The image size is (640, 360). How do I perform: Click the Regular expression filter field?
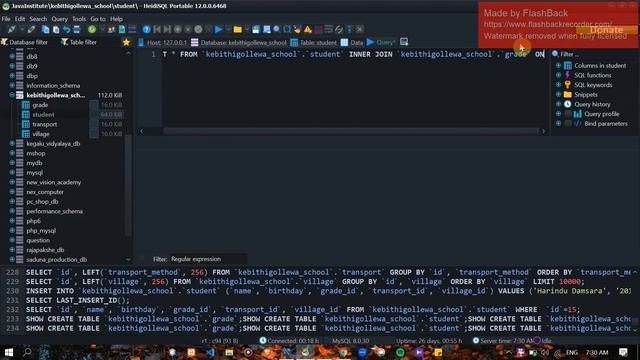point(208,259)
